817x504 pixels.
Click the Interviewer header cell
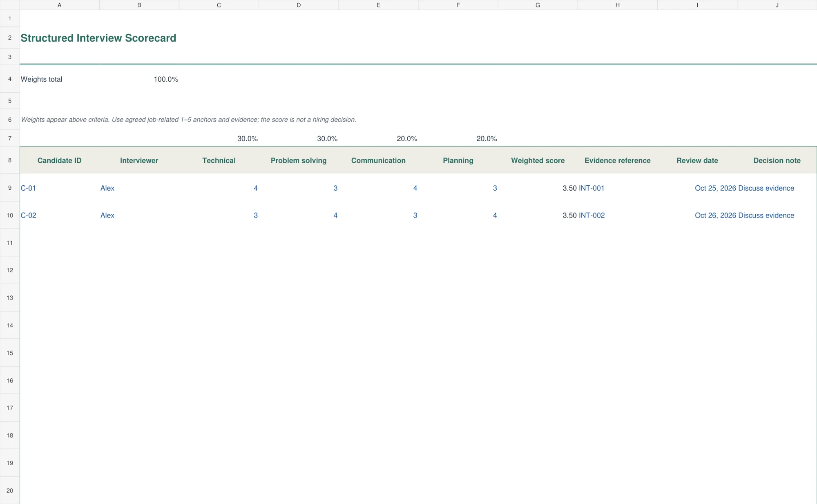pos(139,160)
